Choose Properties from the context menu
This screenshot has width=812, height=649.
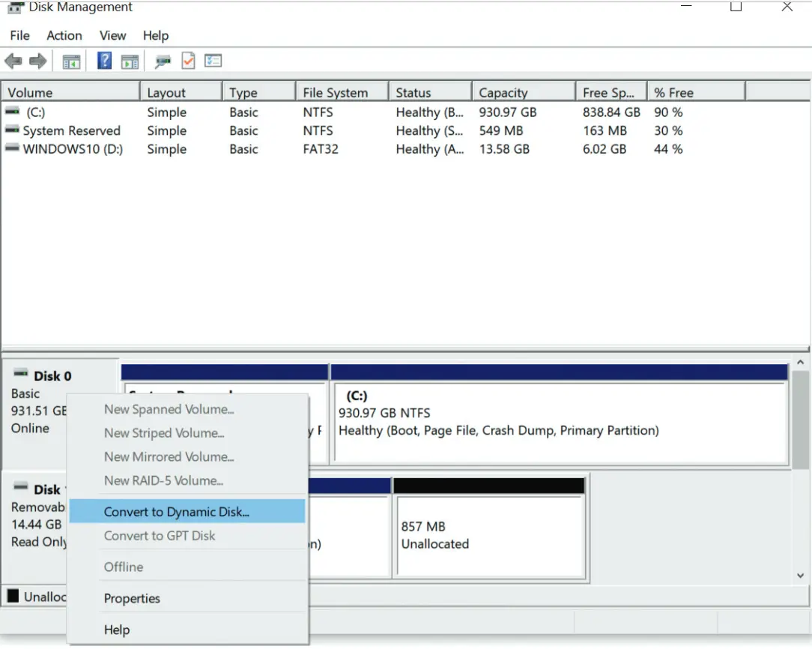pyautogui.click(x=132, y=598)
